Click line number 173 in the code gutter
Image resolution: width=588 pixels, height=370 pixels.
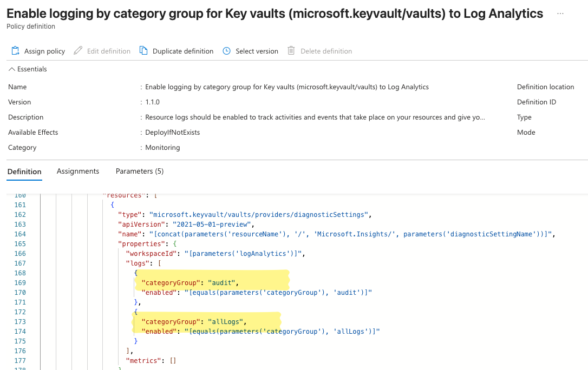20,322
